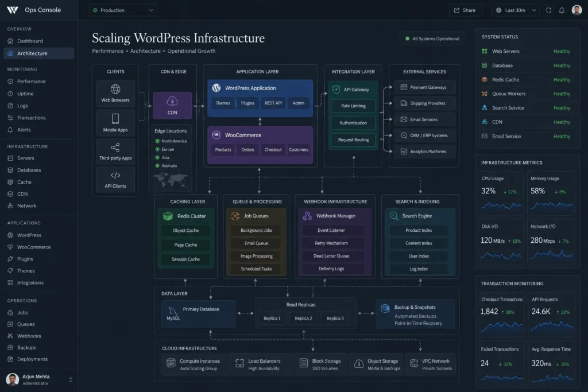Click the Checkout chip in WooCommerce
Viewport: 588px width, 392px height.
click(273, 150)
